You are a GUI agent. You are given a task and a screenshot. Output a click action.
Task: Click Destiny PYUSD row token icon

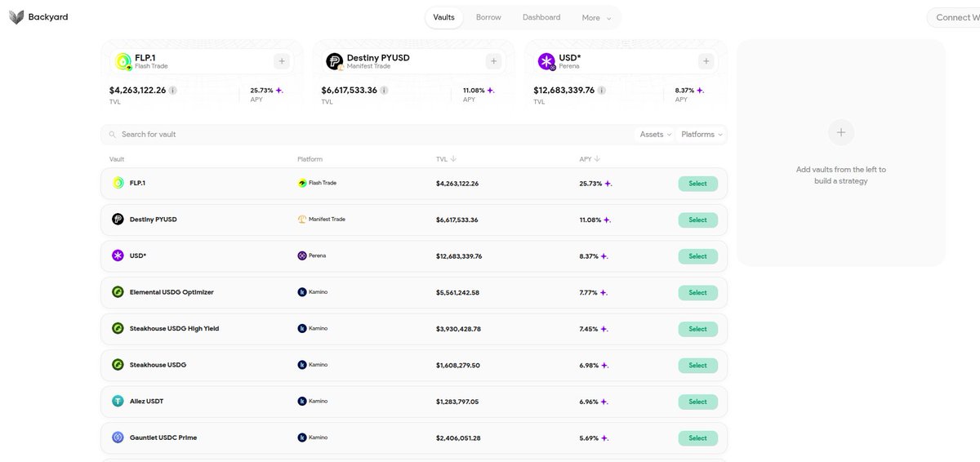point(118,220)
